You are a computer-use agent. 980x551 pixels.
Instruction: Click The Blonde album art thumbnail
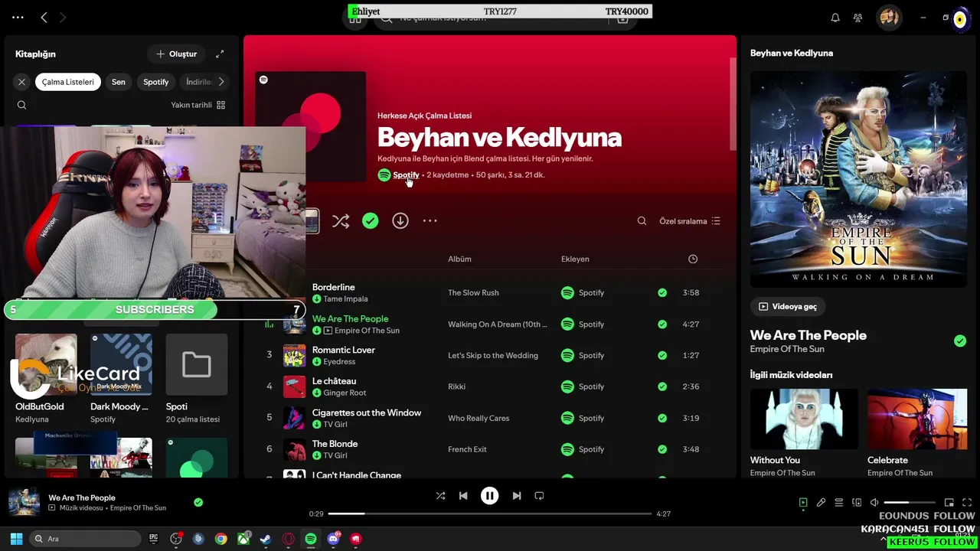pos(295,449)
